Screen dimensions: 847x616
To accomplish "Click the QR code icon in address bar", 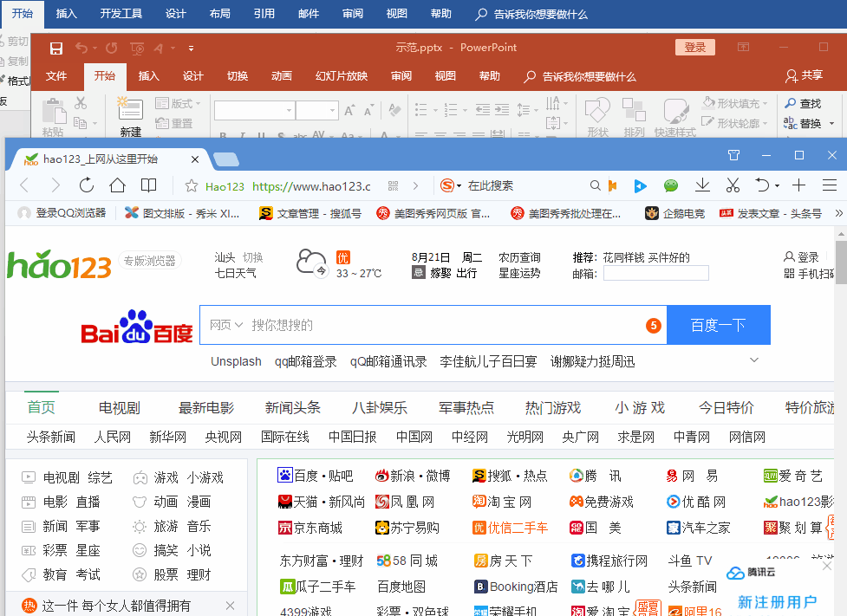I will 392,185.
